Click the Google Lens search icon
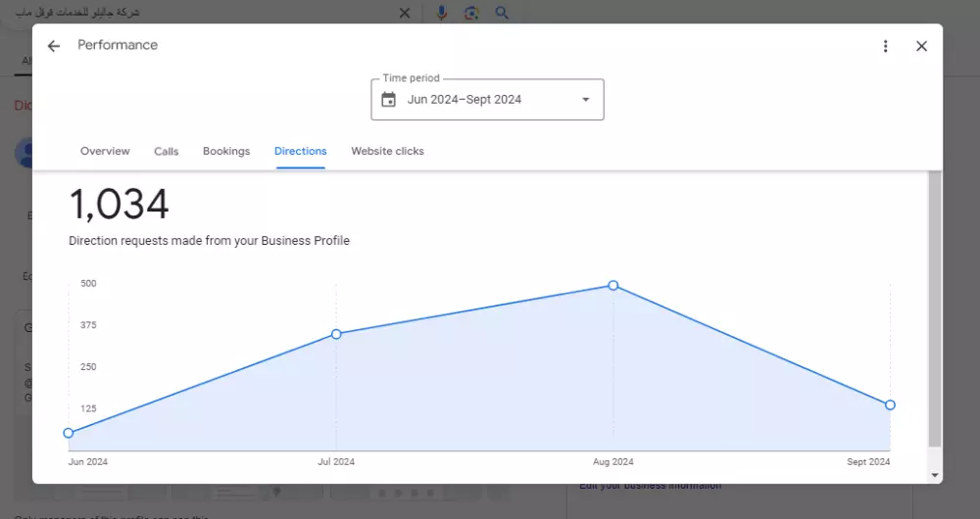 (x=471, y=13)
